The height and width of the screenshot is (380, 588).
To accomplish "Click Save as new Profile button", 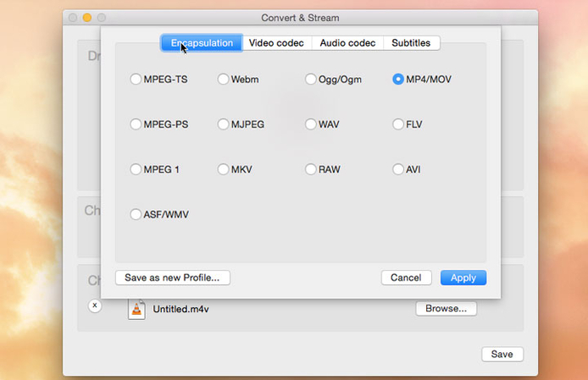I will point(173,278).
